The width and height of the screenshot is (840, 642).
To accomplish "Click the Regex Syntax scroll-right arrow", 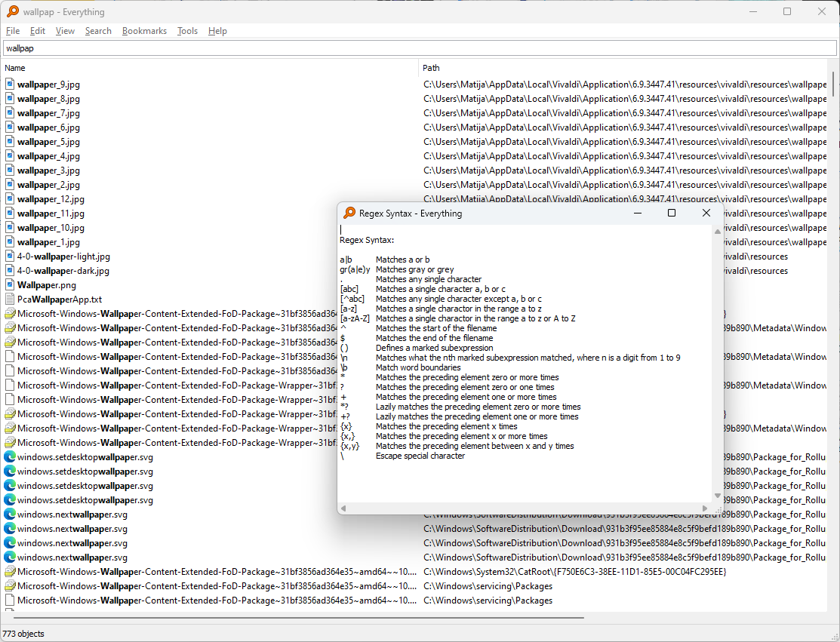I will click(x=705, y=508).
